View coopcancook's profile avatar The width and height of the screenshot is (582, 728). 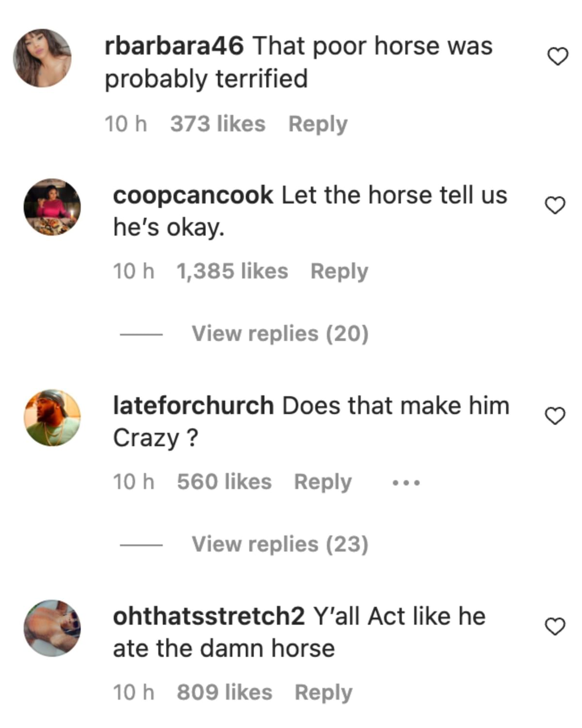coord(51,206)
